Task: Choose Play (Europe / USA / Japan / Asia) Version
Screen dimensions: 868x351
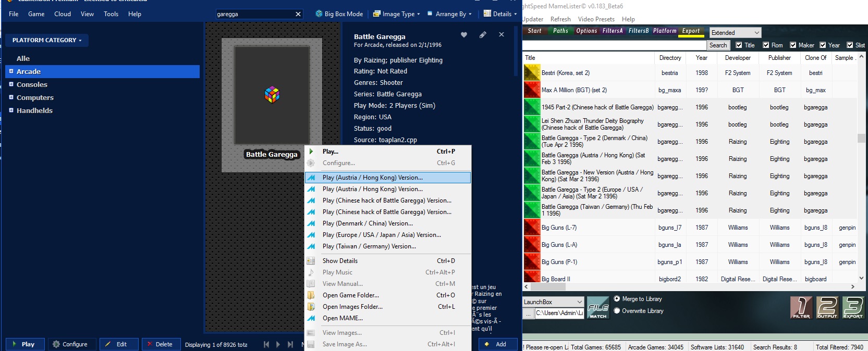Action: (388, 235)
